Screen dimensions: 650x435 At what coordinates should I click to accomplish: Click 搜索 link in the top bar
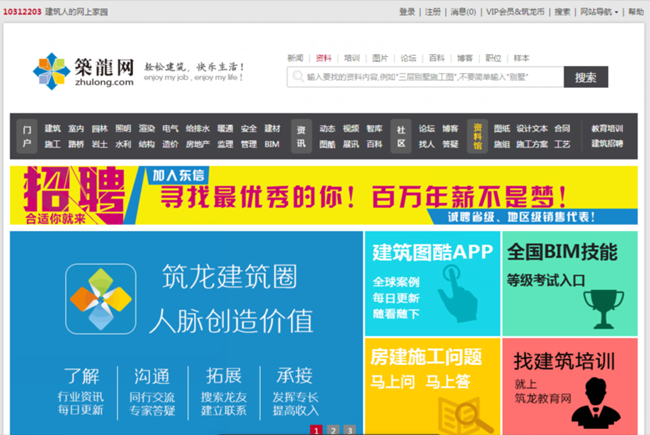coord(562,12)
